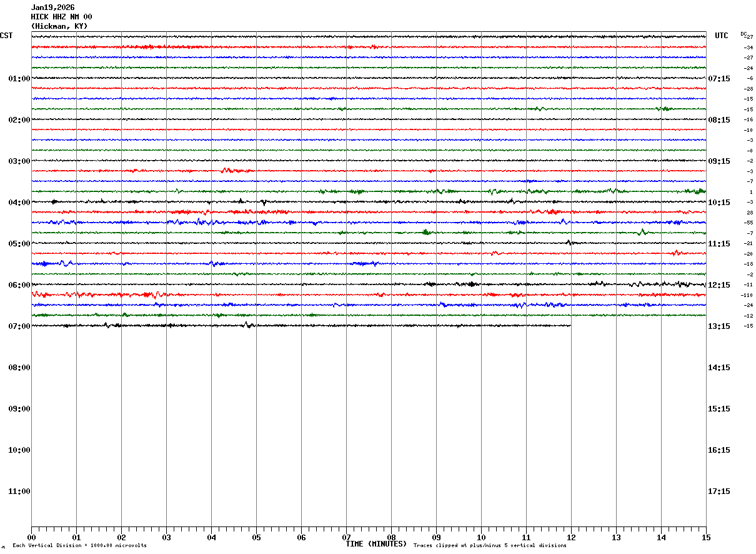Select the 08:00 CST time label
Image resolution: width=756 pixels, height=554 pixels.
click(x=19, y=368)
